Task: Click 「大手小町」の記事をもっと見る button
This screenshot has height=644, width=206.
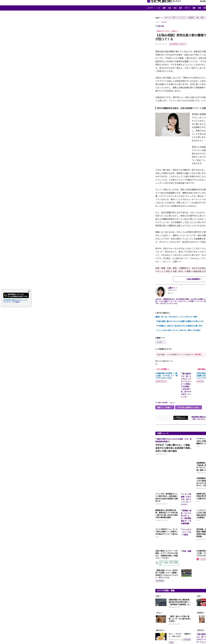Action: coord(189,408)
